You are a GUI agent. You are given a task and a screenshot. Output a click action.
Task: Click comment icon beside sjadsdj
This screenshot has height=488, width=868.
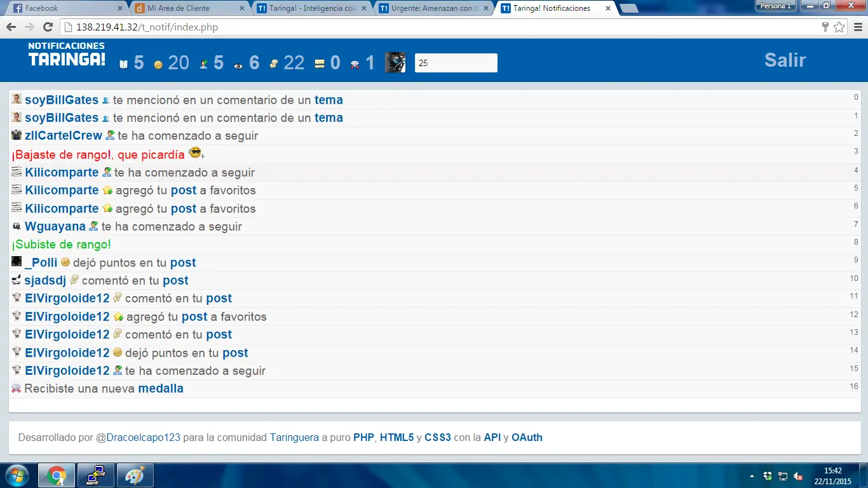pos(74,280)
